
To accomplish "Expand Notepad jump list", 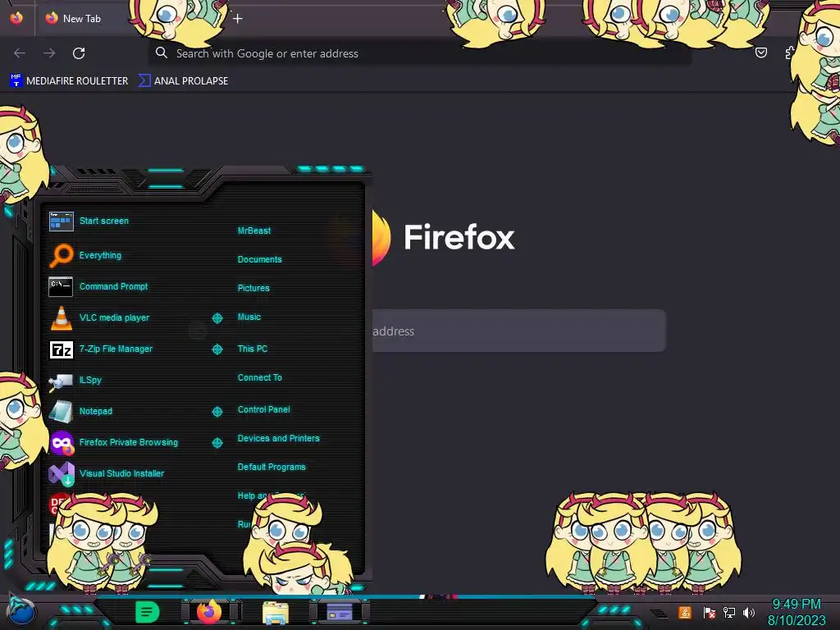I will (x=217, y=412).
